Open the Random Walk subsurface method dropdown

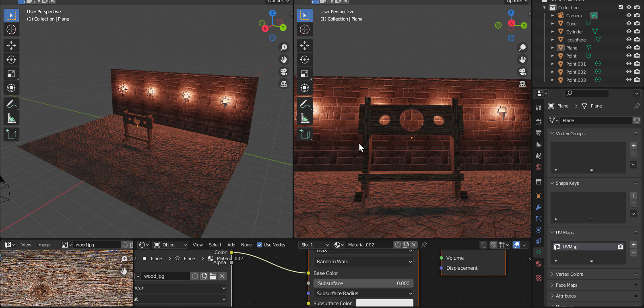(x=363, y=262)
